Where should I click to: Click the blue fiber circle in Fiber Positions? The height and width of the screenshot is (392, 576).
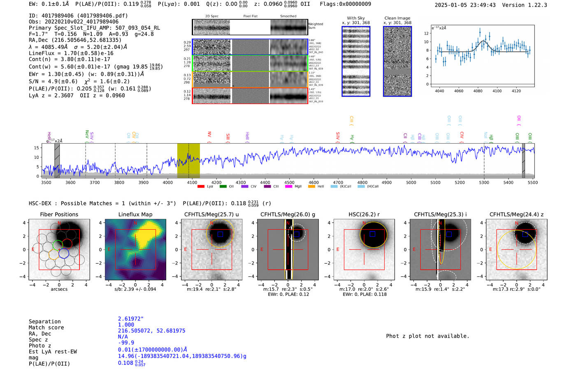tap(64, 253)
